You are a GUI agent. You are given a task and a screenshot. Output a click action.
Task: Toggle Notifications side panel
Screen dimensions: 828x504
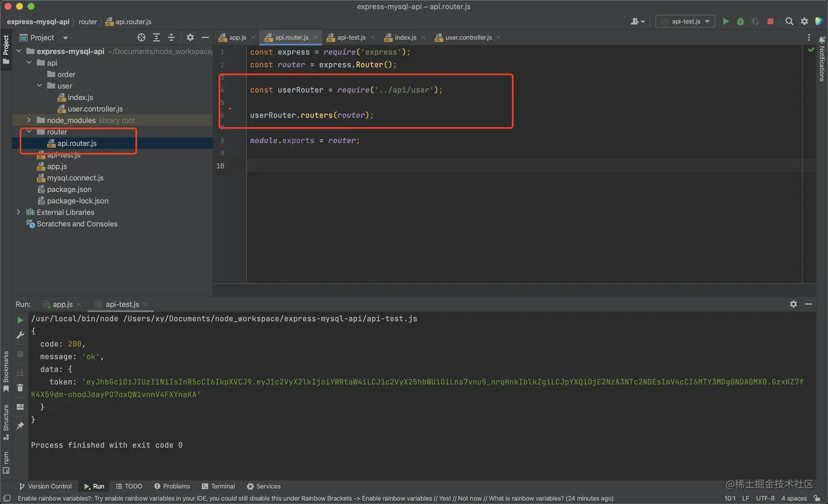(822, 60)
